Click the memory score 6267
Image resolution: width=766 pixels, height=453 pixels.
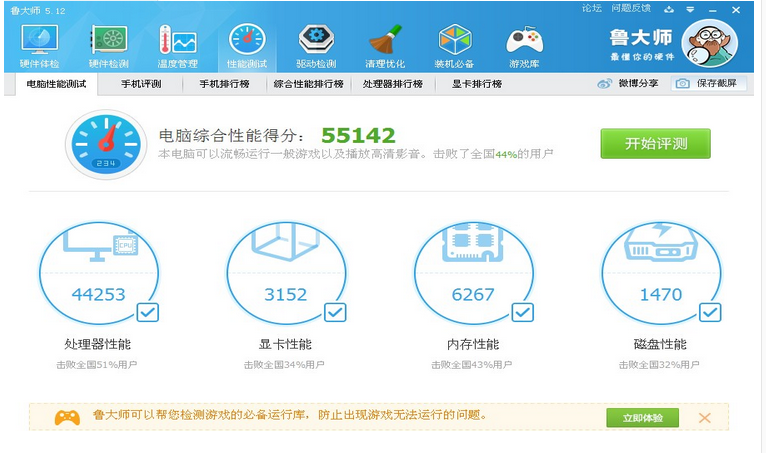coord(473,295)
